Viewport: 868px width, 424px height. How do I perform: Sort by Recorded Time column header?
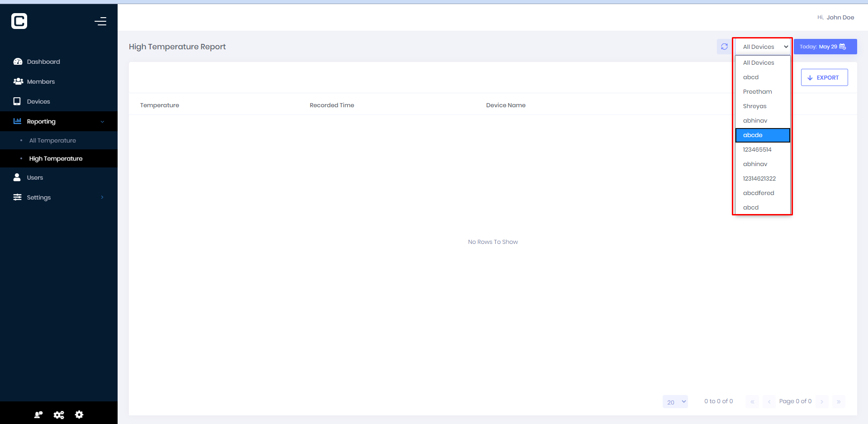pos(332,105)
